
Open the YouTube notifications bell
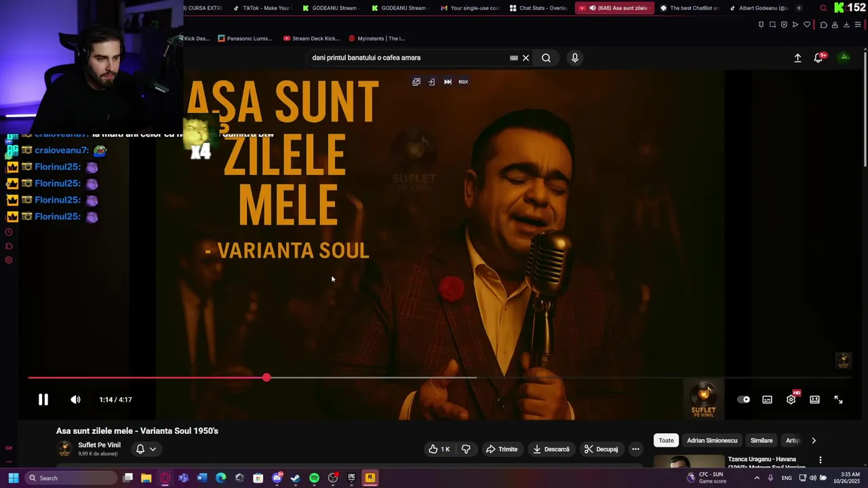coord(818,58)
